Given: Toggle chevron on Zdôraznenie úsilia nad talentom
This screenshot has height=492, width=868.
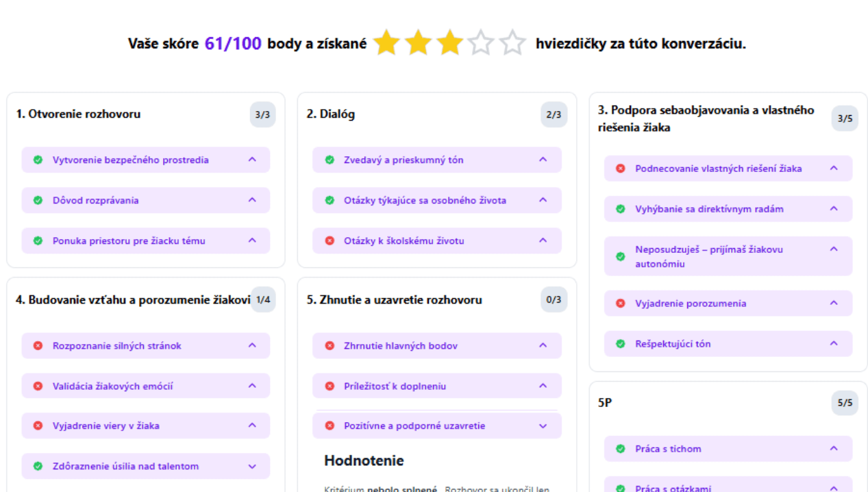Looking at the screenshot, I should pos(252,466).
